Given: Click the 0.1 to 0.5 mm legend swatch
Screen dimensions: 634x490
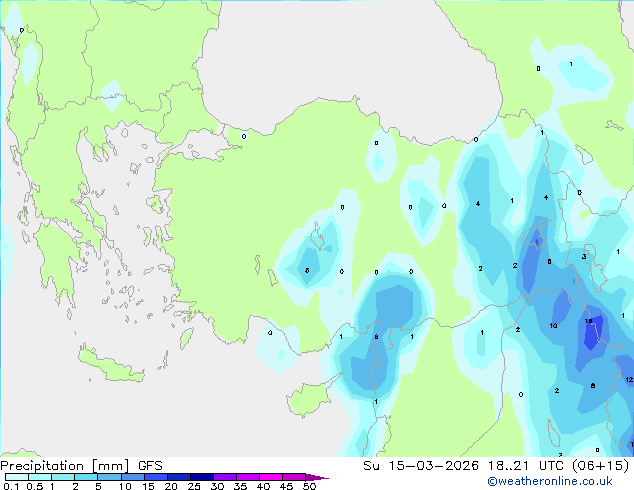Looking at the screenshot, I should click(17, 477).
